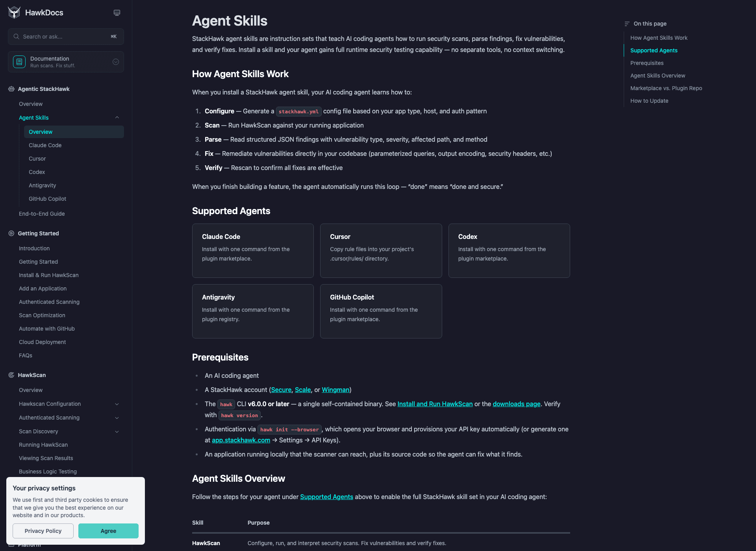Follow the Secure plan link
Image resolution: width=756 pixels, height=551 pixels.
[x=281, y=390]
